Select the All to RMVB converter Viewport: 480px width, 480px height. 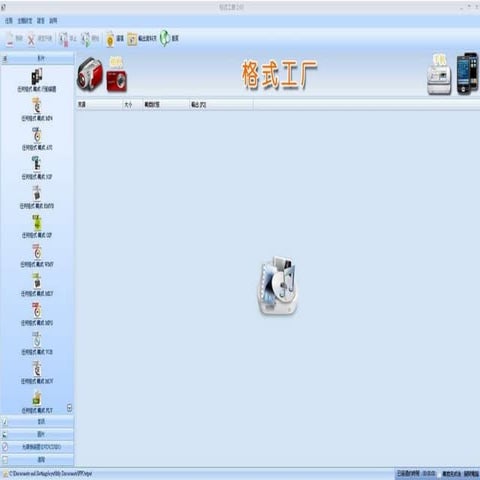37,197
